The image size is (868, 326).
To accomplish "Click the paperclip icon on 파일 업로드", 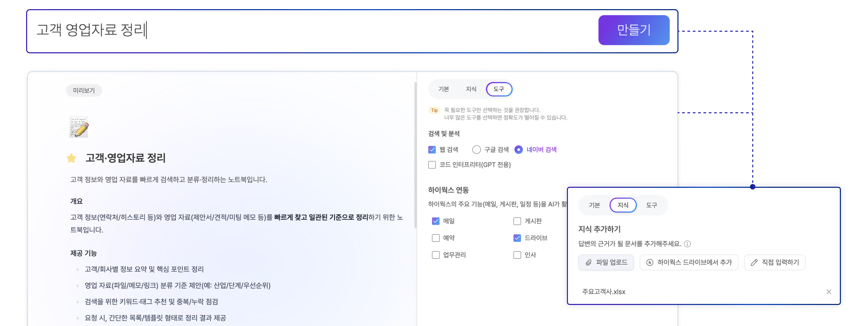I will pos(588,262).
